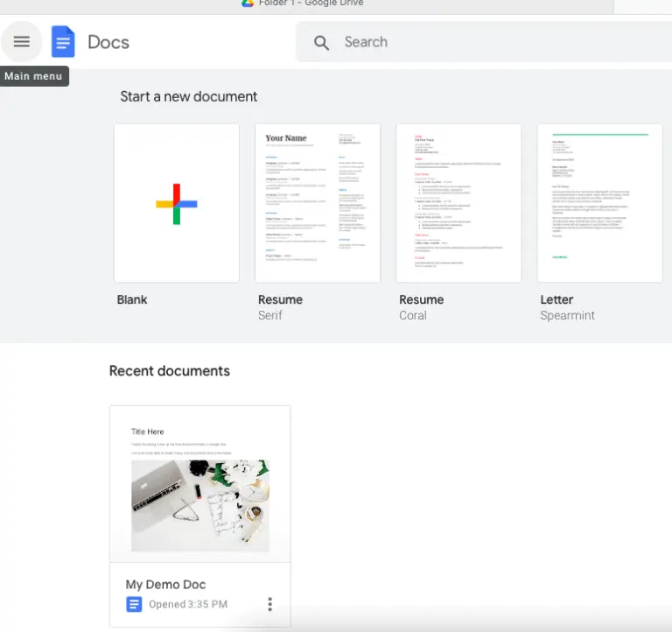
Task: Click the Docs text next to logo
Action: (x=108, y=42)
